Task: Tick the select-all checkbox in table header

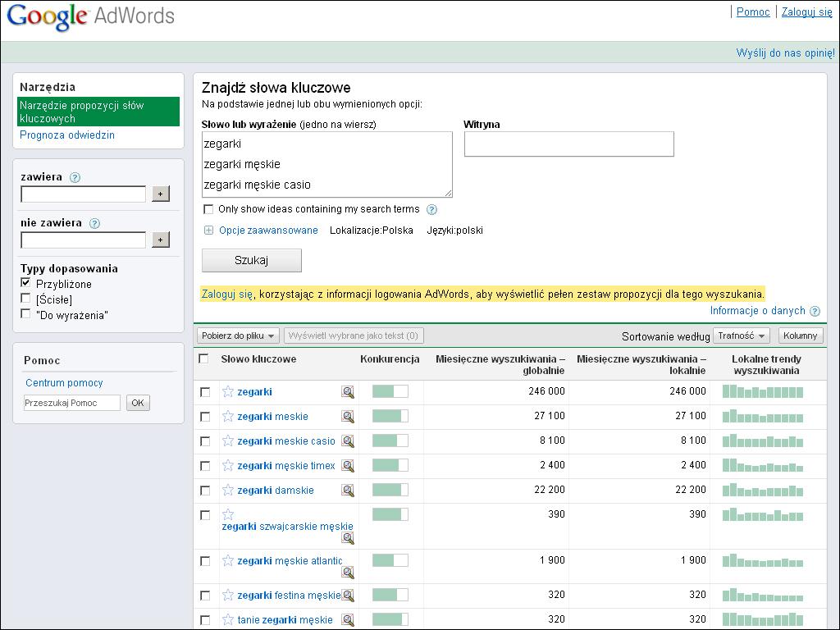Action: pos(203,358)
